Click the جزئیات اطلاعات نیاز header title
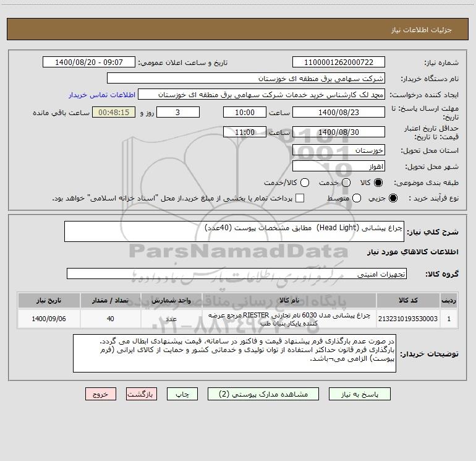 pos(422,30)
